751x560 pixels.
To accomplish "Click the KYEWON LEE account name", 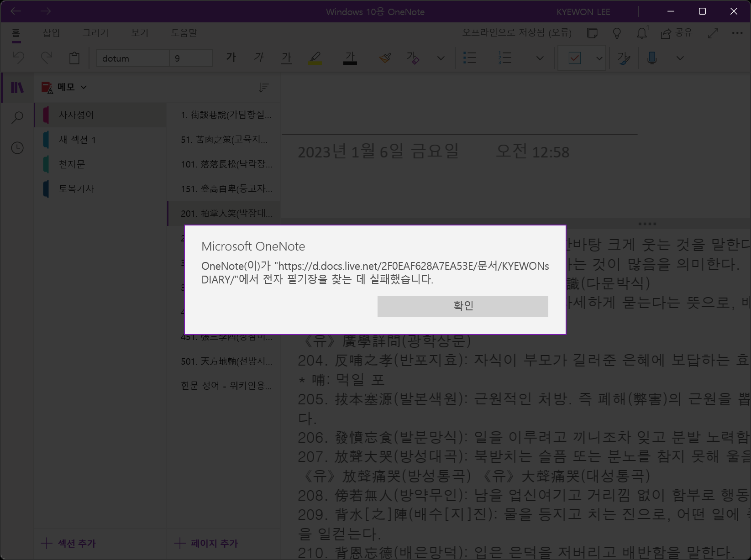I will pos(583,12).
